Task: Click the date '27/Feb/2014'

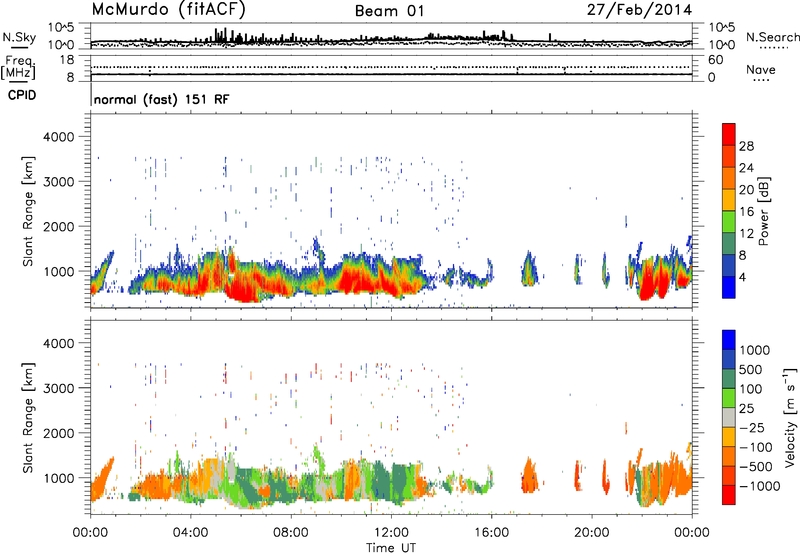Action: 639,10
